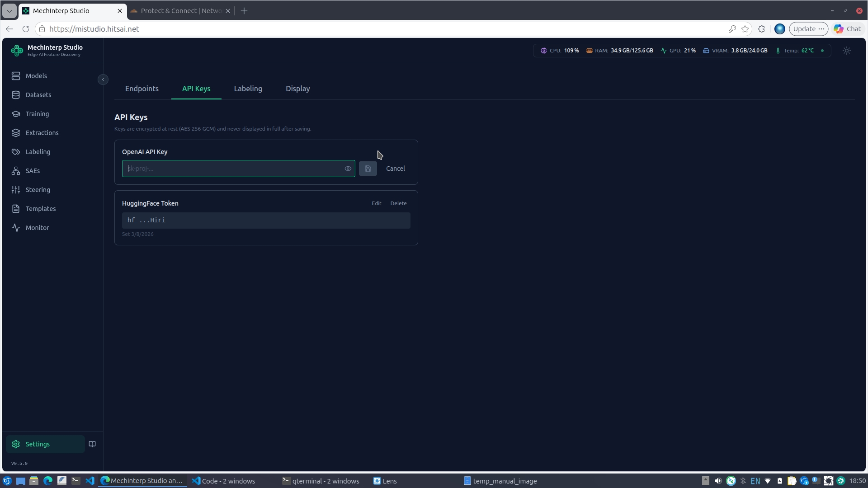The image size is (868, 488).
Task: Switch to Lens in the taskbar
Action: point(385,481)
